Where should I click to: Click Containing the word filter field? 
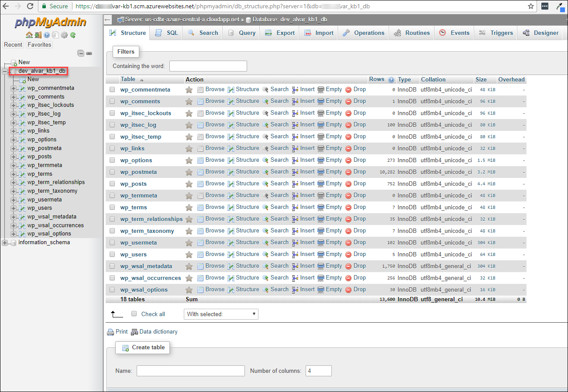208,66
